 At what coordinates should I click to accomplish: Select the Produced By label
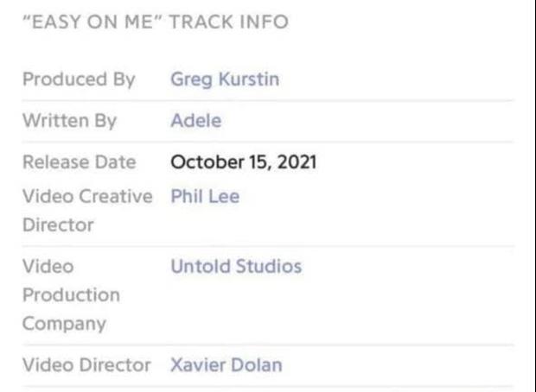(x=79, y=80)
